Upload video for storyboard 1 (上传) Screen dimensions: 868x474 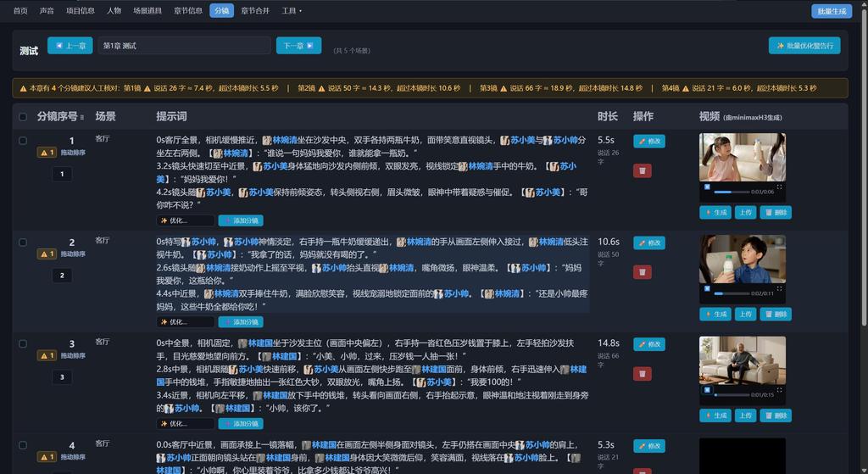[746, 212]
